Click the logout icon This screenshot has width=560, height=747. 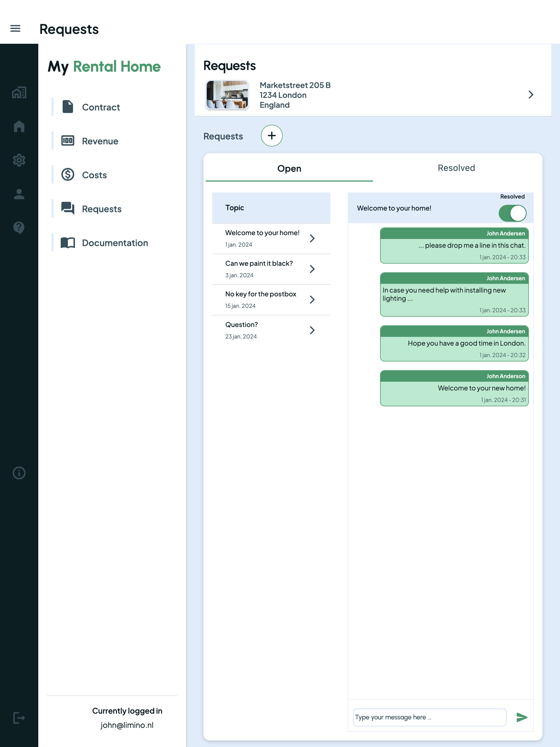(x=19, y=718)
